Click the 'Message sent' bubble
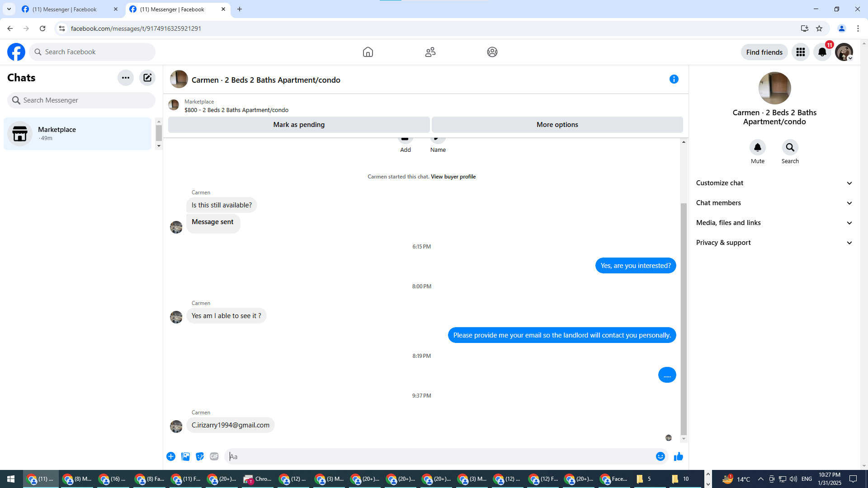The width and height of the screenshot is (868, 488). (x=213, y=224)
